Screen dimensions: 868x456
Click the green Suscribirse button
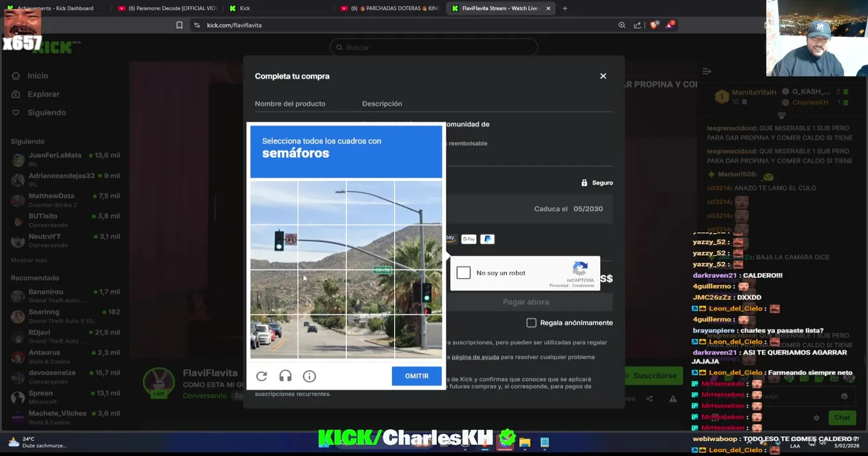[x=654, y=376]
